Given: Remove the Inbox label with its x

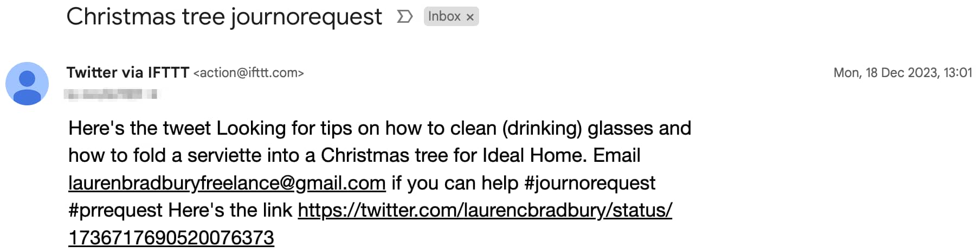Looking at the screenshot, I should 470,17.
